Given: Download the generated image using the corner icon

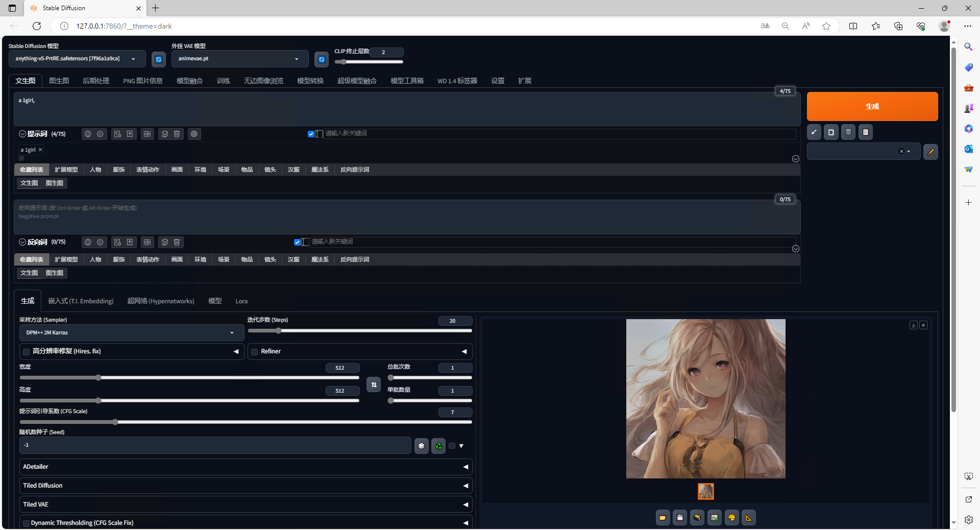Looking at the screenshot, I should [914, 325].
